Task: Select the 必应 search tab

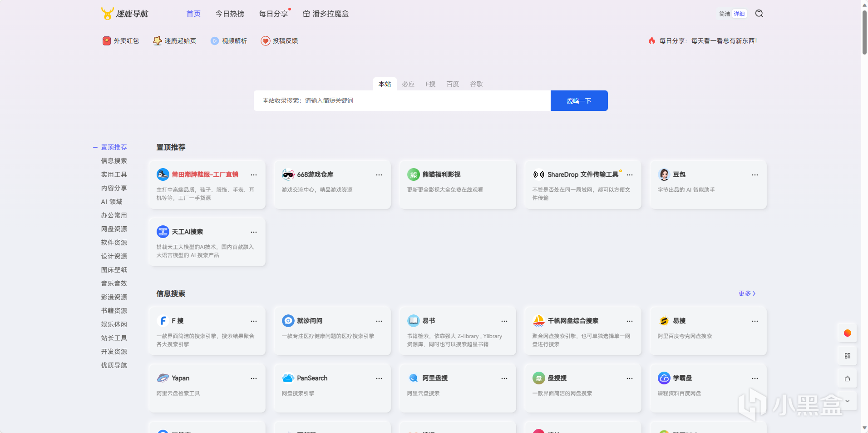Action: pyautogui.click(x=408, y=84)
